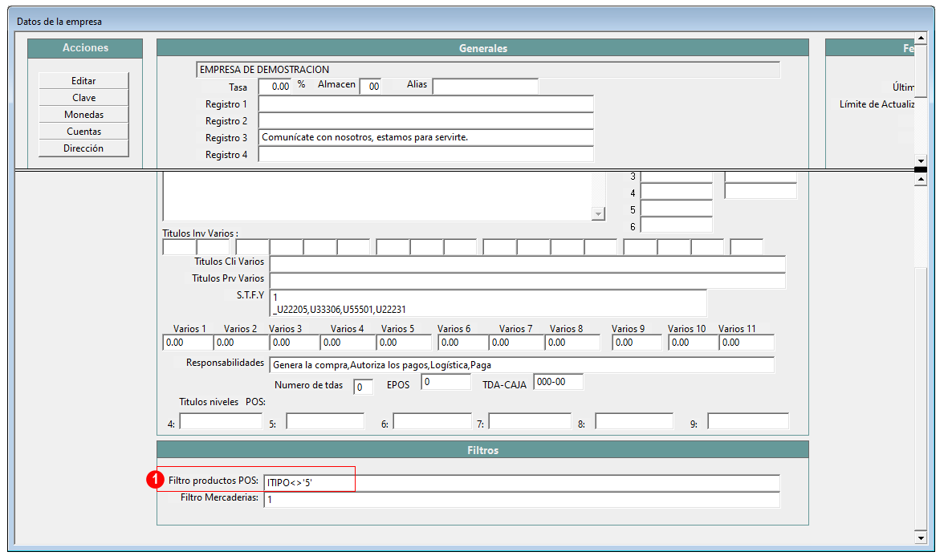Viewport: 944px width, 560px height.
Task: Click the bottom pane scrollbar down arrow
Action: pyautogui.click(x=920, y=538)
